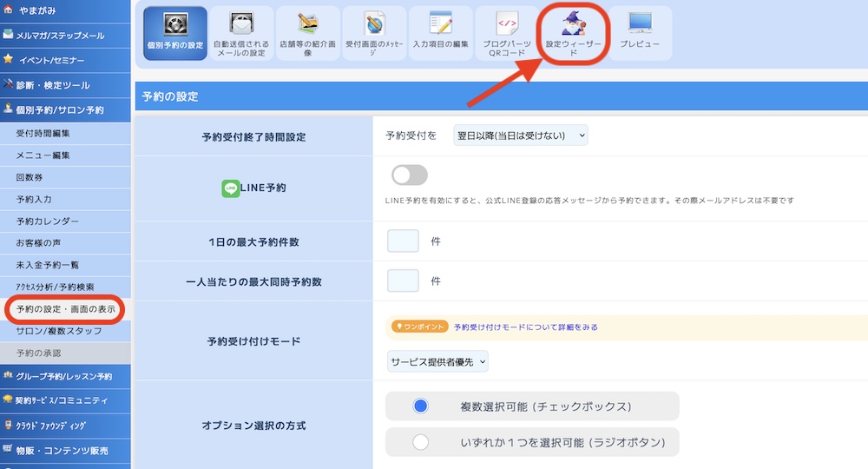The image size is (868, 469).
Task: Expand グループ予約/レッスン予約 sidebar section
Action: [65, 376]
